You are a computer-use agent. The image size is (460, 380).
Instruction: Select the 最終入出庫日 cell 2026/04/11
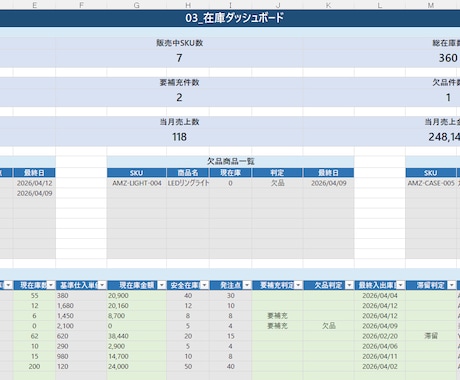click(x=380, y=356)
